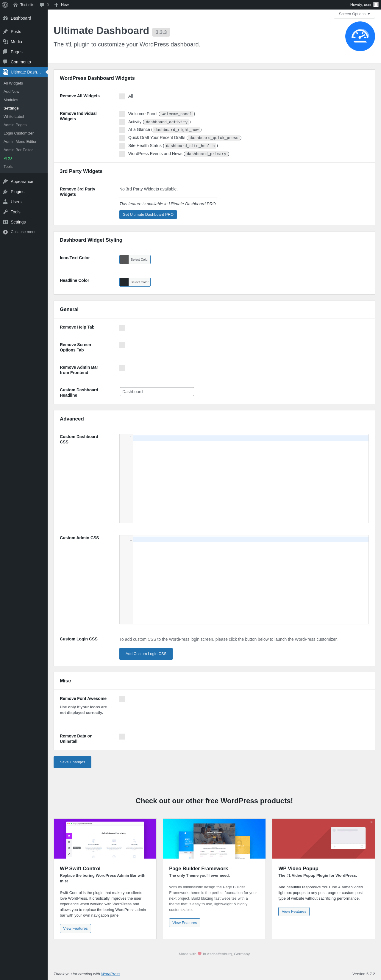The height and width of the screenshot is (980, 381).
Task: Tick the Welcome Panel checkbox
Action: click(122, 114)
